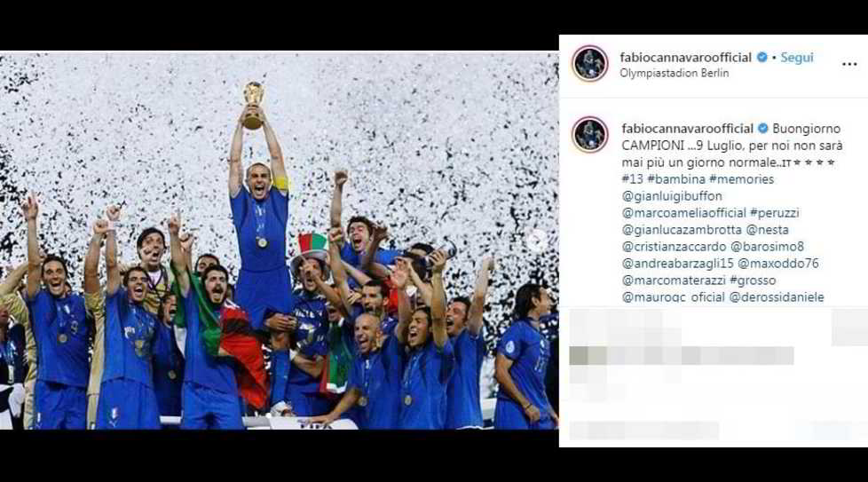Image resolution: width=868 pixels, height=482 pixels.
Task: Visit @andreabarzagli15 mention
Action: coord(677,264)
